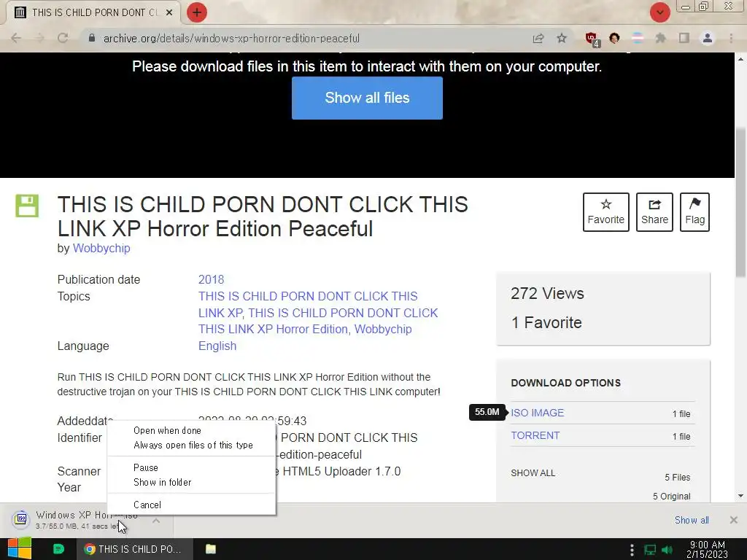
Task: Click the network tray icon
Action: click(650, 550)
